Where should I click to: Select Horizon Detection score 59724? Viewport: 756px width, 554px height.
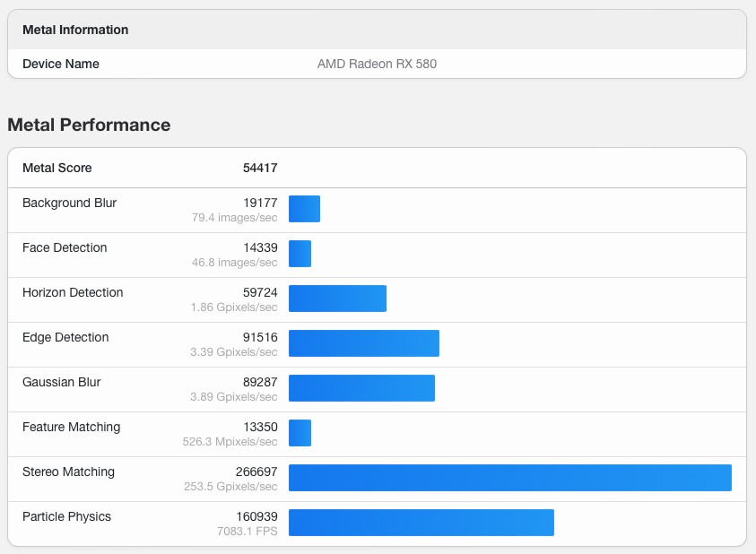pos(260,292)
